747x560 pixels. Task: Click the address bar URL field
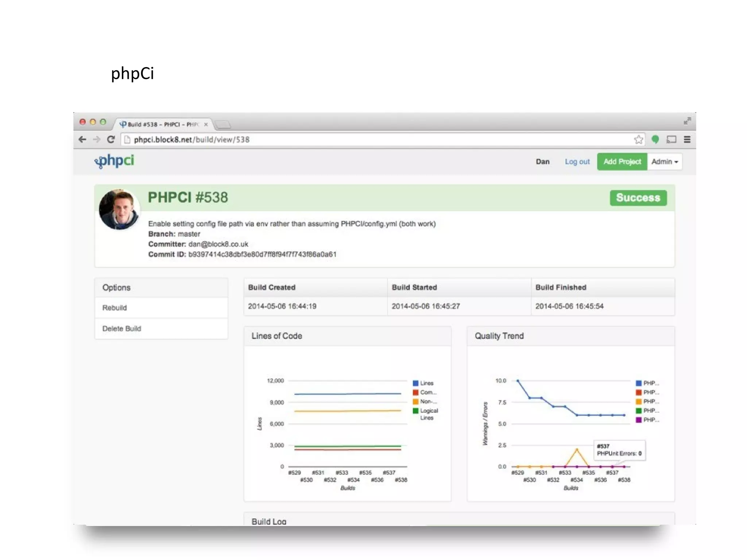tap(365, 140)
